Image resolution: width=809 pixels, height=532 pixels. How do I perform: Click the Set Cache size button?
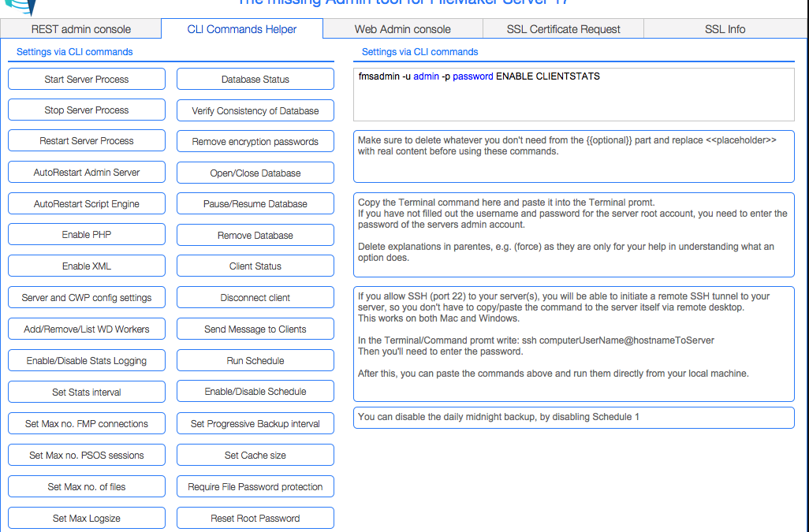click(x=255, y=456)
